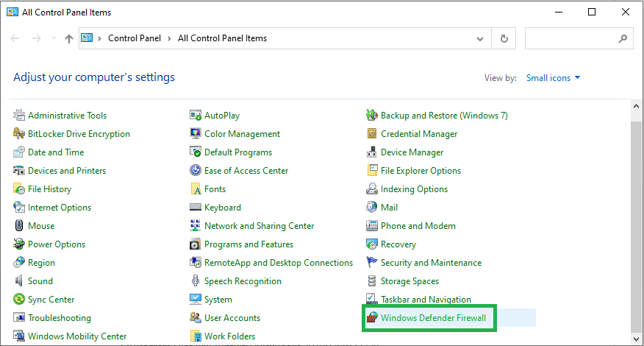Click the Default Programs icon

coord(196,152)
